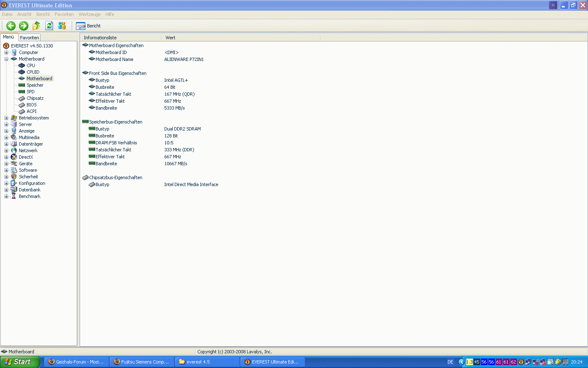Screen dimensions: 588x368
Task: Switch to Geizhals-Forum Mozilla taskbar button
Action: [x=76, y=362]
